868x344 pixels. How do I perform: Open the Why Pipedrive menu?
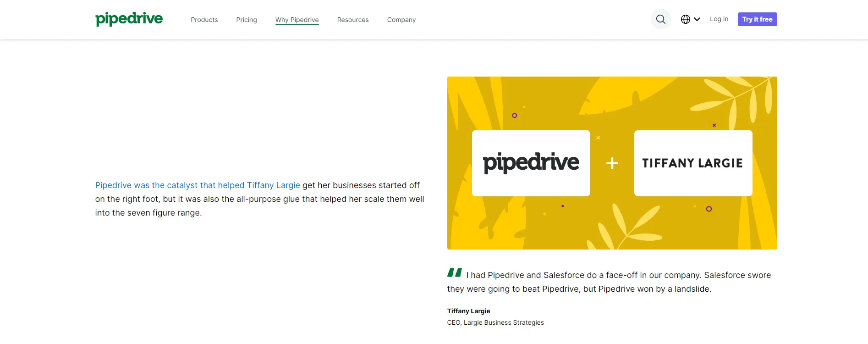(297, 20)
